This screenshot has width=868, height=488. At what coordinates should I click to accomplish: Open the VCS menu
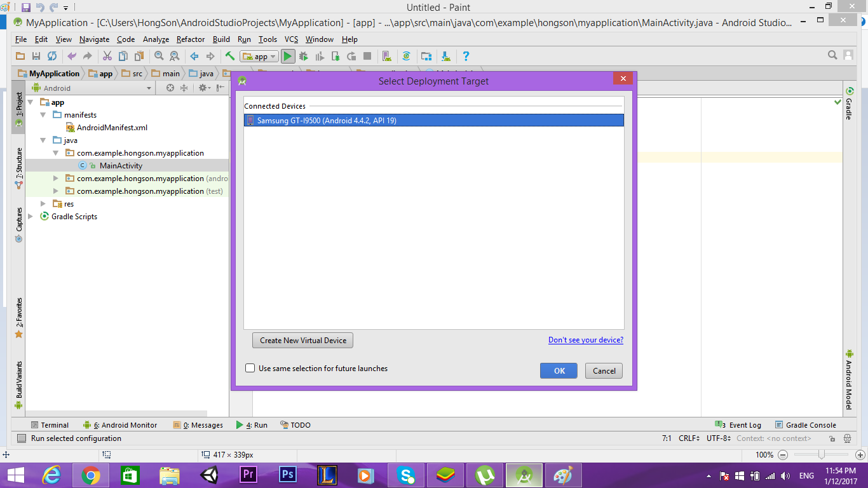click(x=291, y=39)
